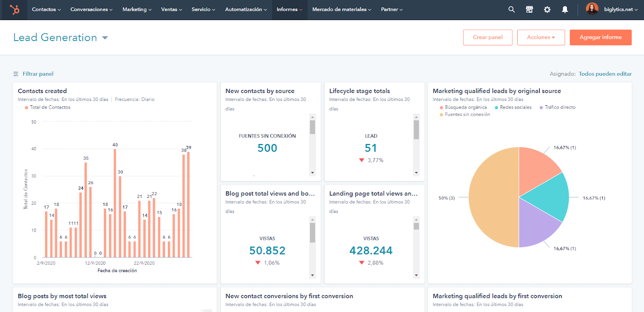This screenshot has width=644, height=312.
Task: Click the user profile avatar
Action: [x=592, y=9]
